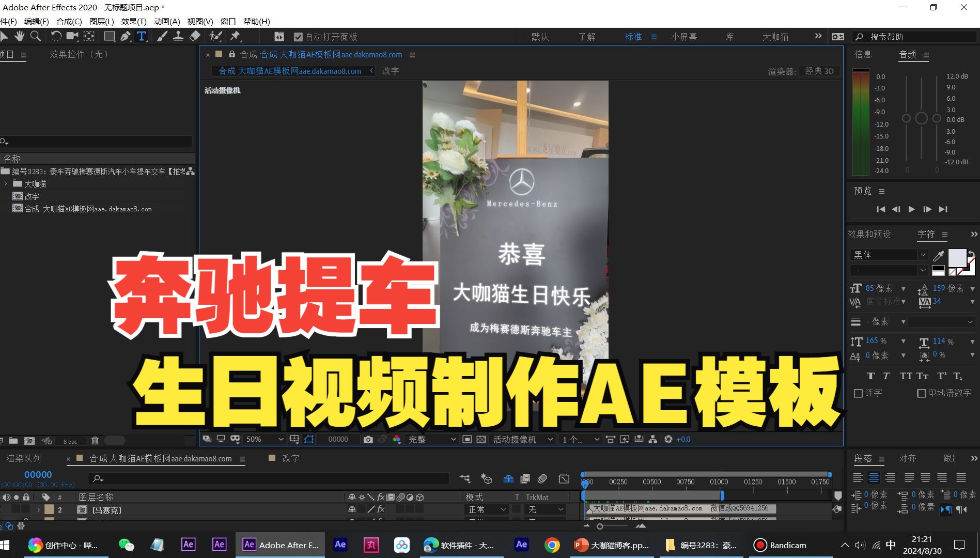Expand the 马赛克 layer properties
Viewport: 980px width, 558px height.
tap(38, 510)
